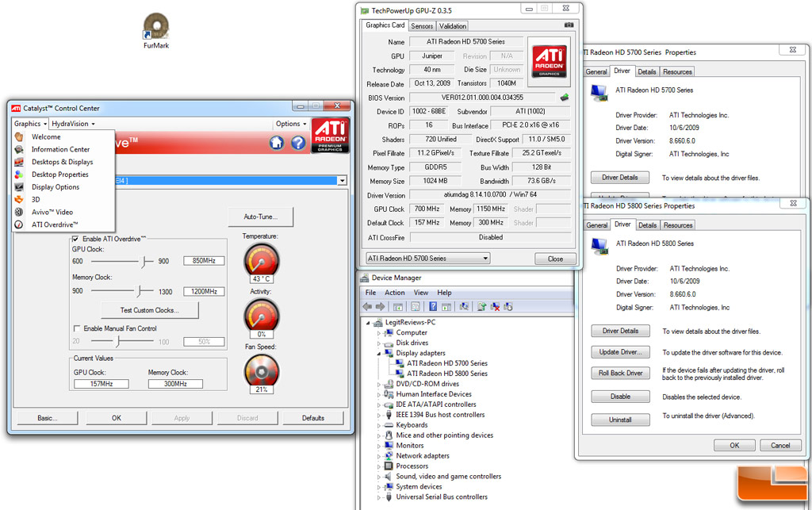The height and width of the screenshot is (510, 812).
Task: Collapse the Display adapters tree node
Action: (379, 353)
